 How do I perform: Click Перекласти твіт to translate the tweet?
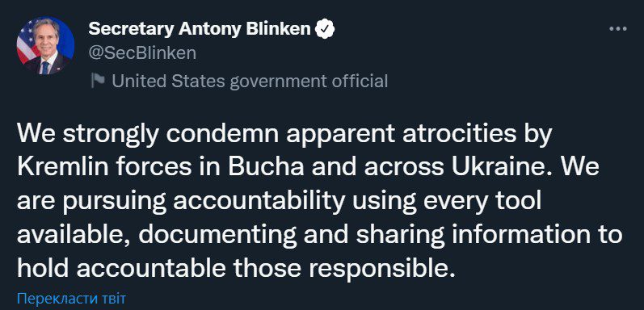71,298
